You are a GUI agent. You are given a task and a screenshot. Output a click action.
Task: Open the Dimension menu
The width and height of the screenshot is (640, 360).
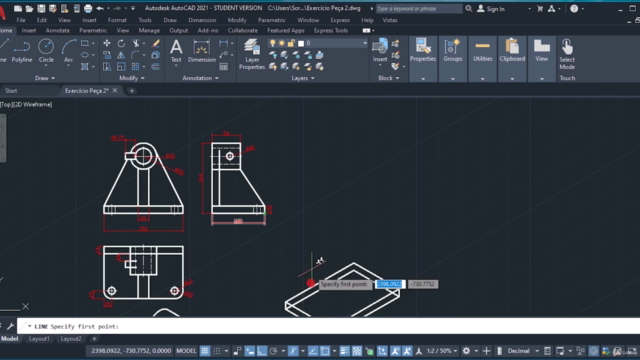point(202,20)
